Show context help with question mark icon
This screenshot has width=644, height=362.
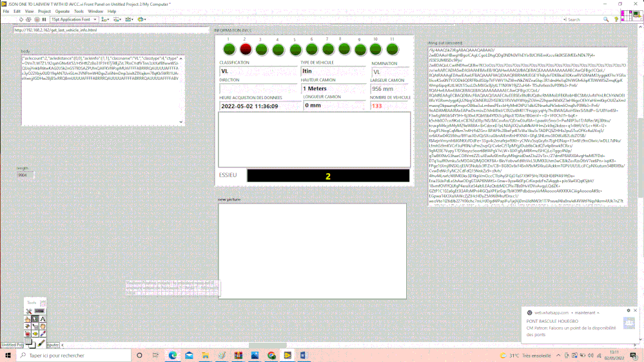coord(616,19)
